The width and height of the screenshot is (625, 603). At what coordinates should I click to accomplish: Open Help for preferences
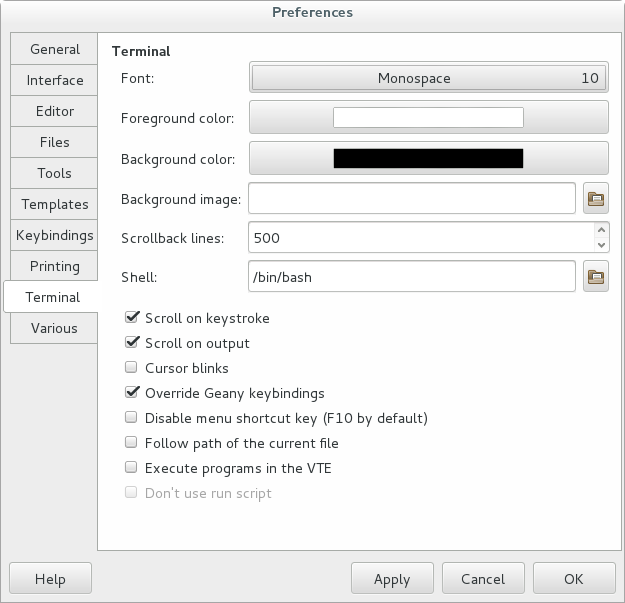50,579
